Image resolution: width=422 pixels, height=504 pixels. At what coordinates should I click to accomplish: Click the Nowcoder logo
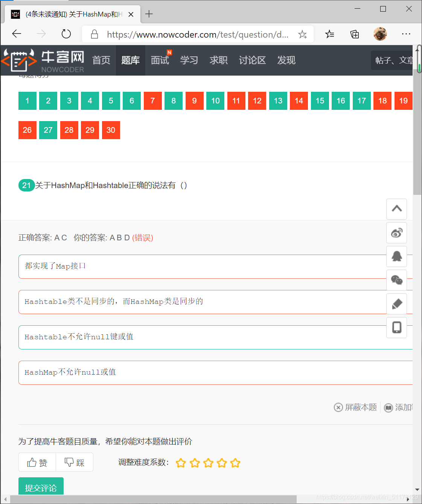[43, 60]
